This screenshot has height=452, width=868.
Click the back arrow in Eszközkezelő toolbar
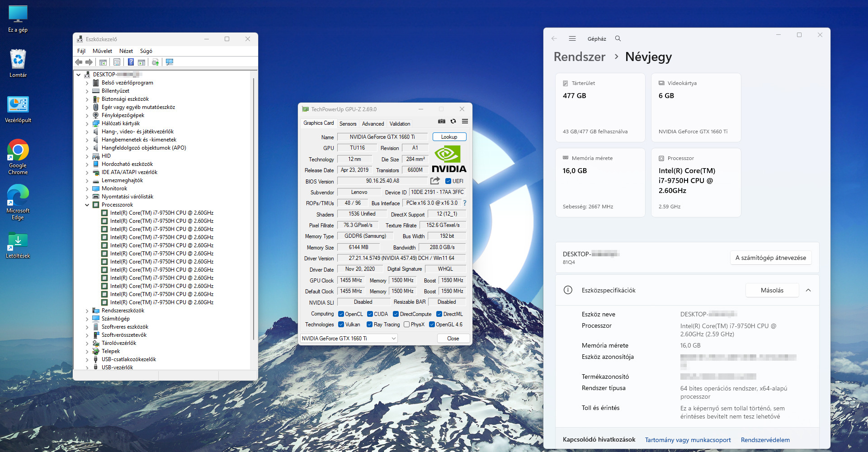(x=79, y=62)
